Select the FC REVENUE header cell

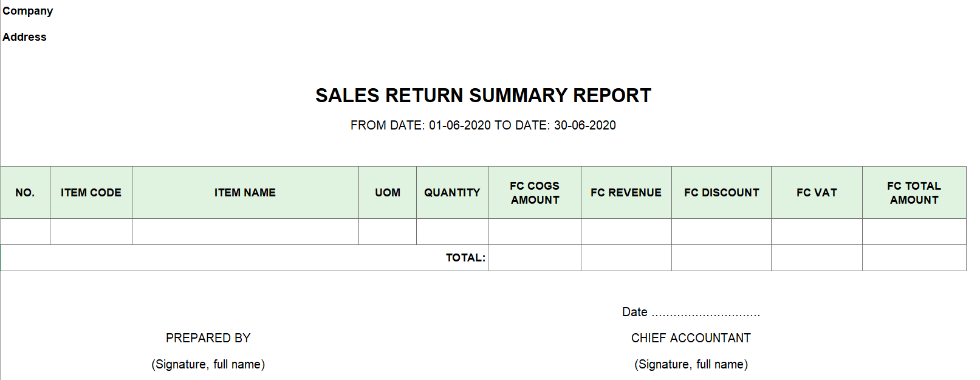point(626,193)
